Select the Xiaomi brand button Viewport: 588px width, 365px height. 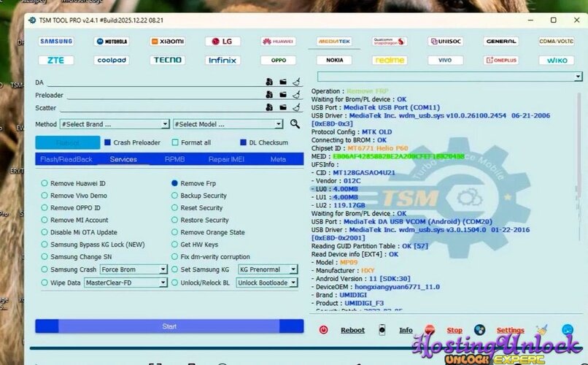pos(167,42)
